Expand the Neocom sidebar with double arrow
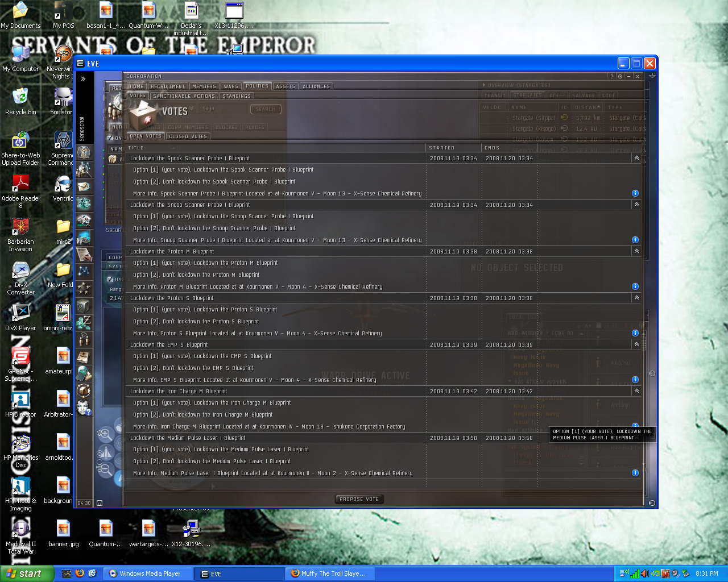The image size is (728, 582). [84, 79]
